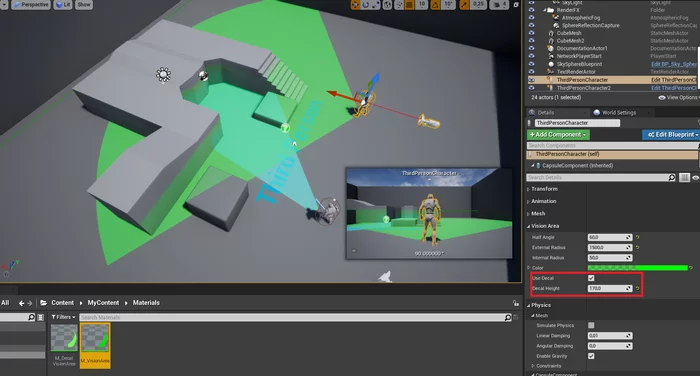This screenshot has width=700, height=376.
Task: Select ThirdPersonCharacter2 in the outliner
Action: tap(583, 88)
